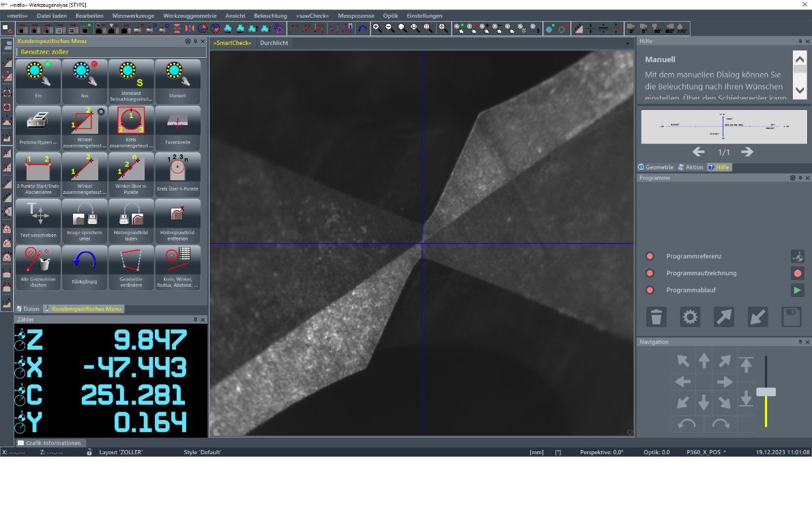
Task: Open the Manuell illumination dialog button
Action: (177, 81)
